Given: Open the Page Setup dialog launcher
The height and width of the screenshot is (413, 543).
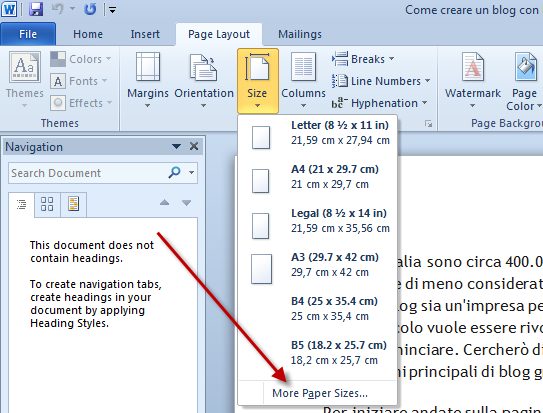Looking at the screenshot, I should (x=428, y=124).
